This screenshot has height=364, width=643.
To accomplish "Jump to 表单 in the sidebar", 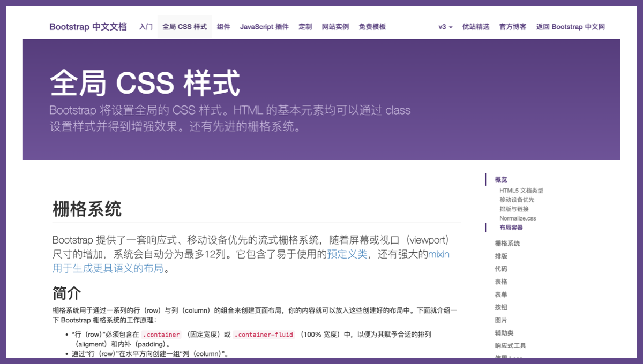I will (501, 295).
